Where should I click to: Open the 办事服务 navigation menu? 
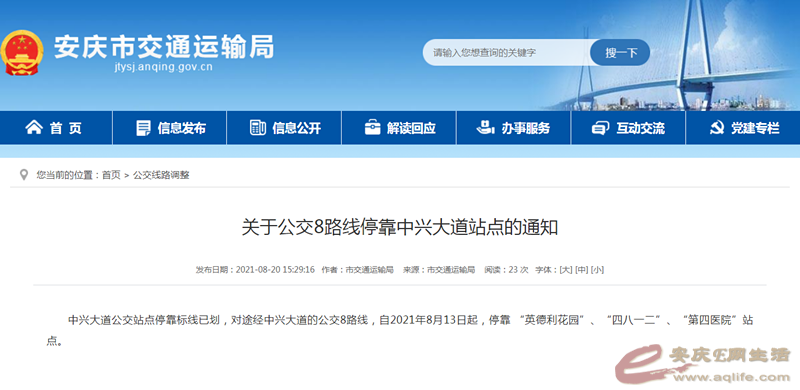point(514,128)
